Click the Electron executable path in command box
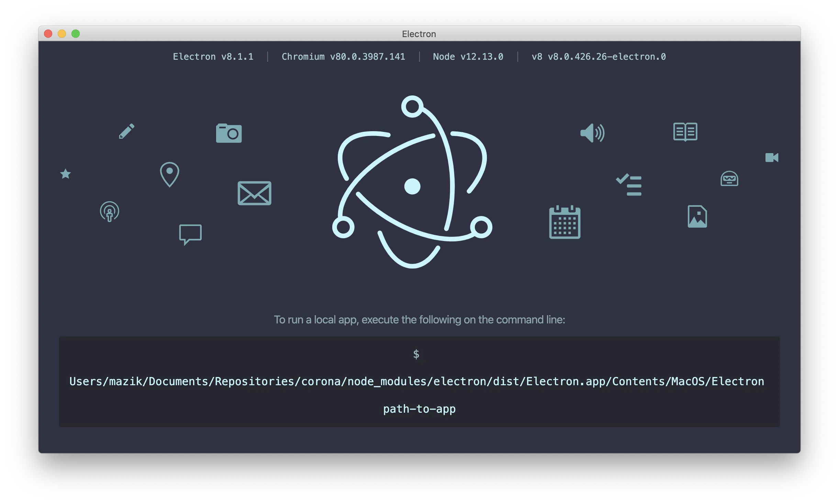This screenshot has height=504, width=839. (416, 381)
